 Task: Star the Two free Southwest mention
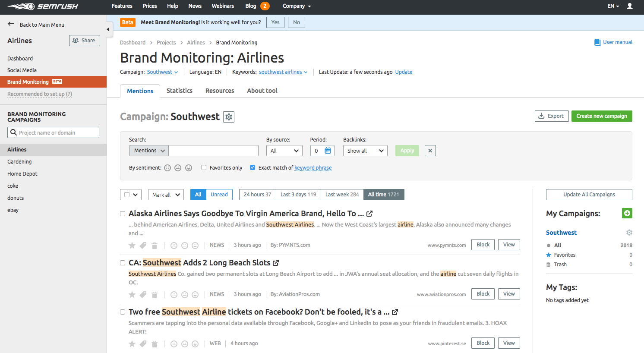pos(132,344)
